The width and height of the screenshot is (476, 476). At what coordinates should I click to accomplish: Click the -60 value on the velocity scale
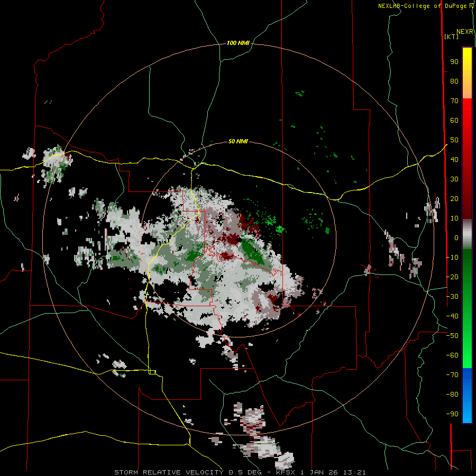click(452, 355)
